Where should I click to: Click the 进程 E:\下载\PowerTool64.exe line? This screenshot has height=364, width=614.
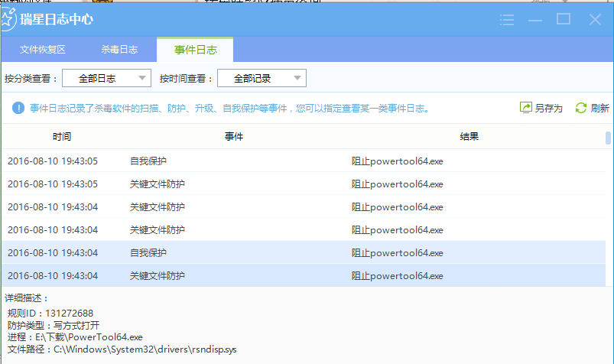tap(75, 337)
